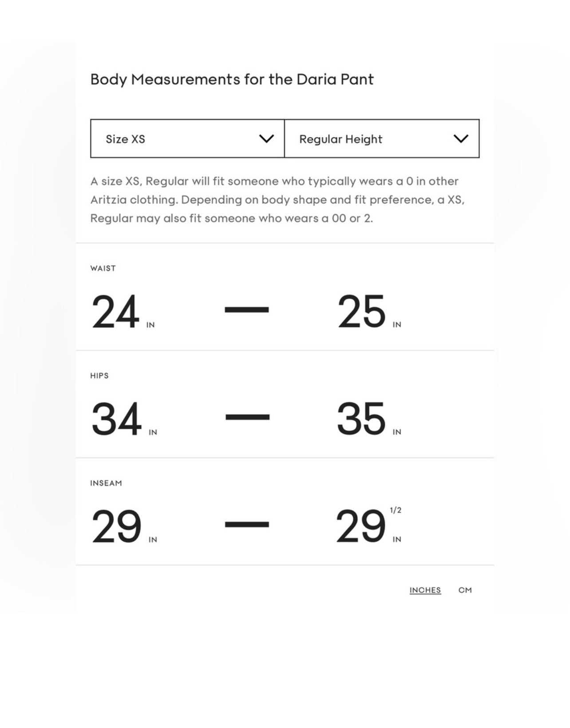Viewport: 570px width, 728px height.
Task: Click the WAIST section label
Action: 103,268
